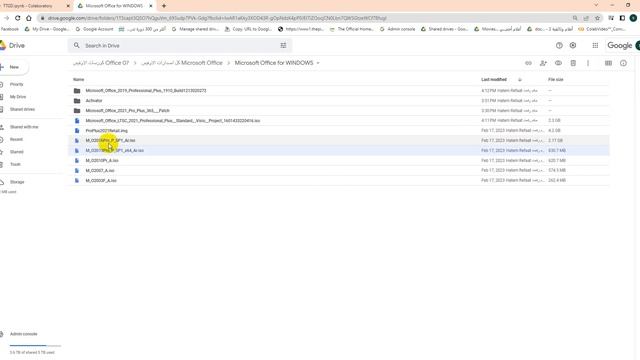The image size is (640, 360).
Task: Sort by Last modified column header
Action: (494, 80)
